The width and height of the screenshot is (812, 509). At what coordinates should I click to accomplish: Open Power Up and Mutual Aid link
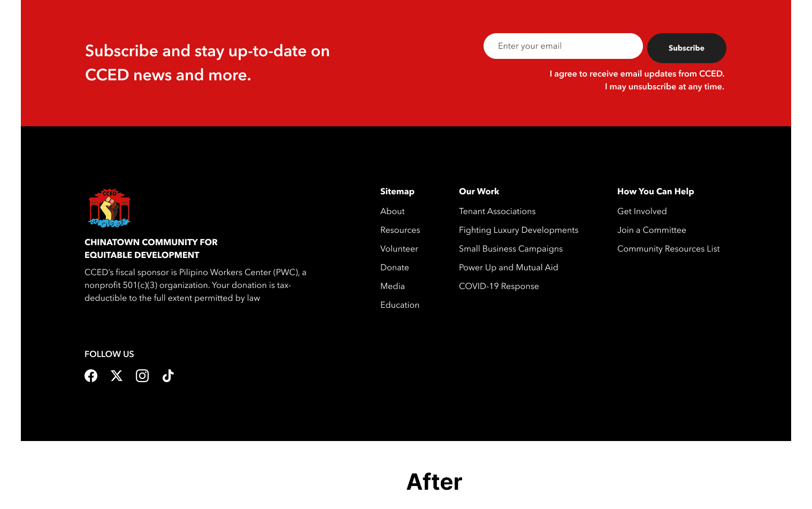(x=509, y=268)
